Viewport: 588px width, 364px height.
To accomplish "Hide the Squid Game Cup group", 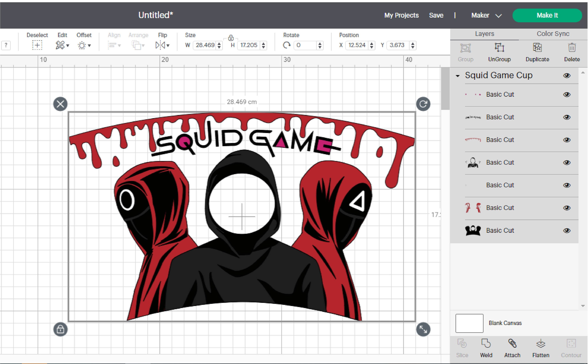I will click(x=567, y=76).
